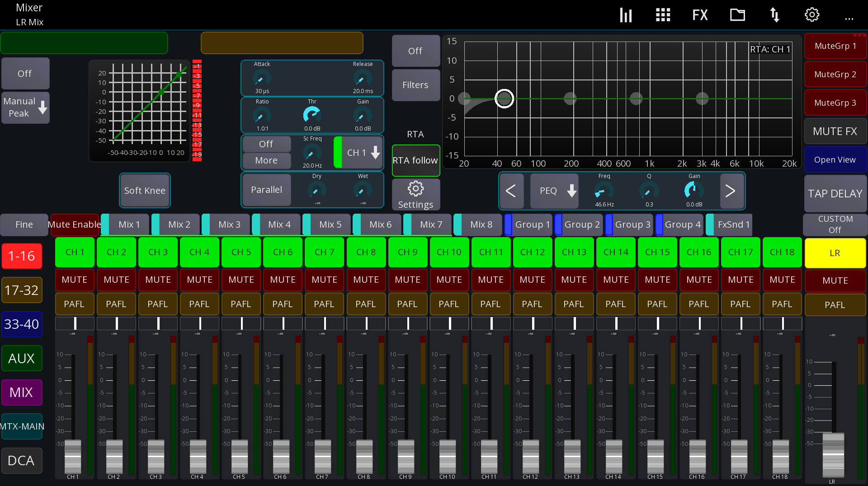Click the LR master fader handle
Screen dimensions: 868x486
coord(833,454)
